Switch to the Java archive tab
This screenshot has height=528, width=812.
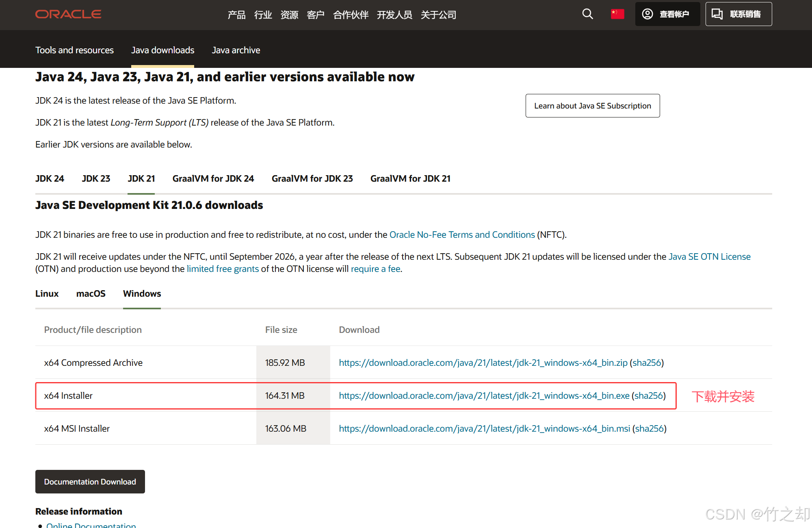[x=236, y=50]
